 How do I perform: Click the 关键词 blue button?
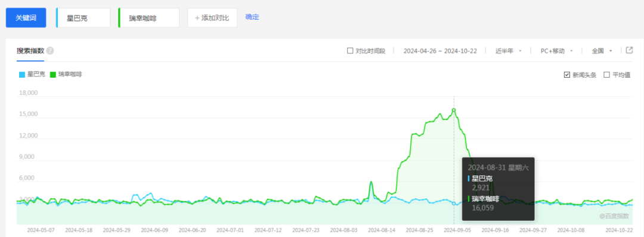[26, 18]
